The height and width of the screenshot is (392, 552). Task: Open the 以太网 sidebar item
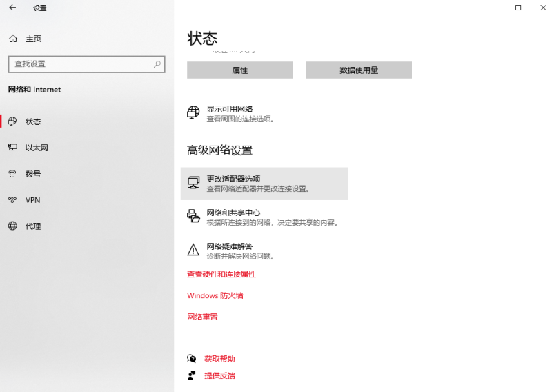coord(87,148)
